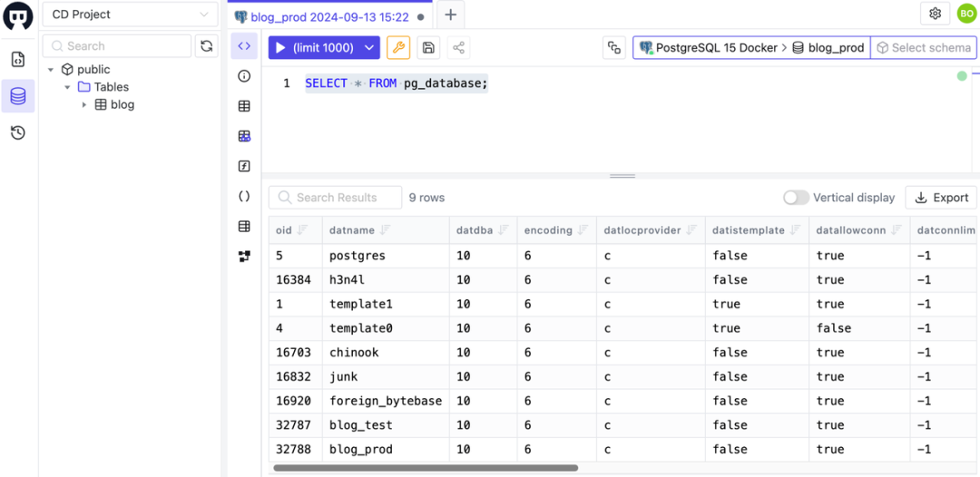Open the external tables grid icon
The height and width of the screenshot is (477, 980).
coord(244,226)
